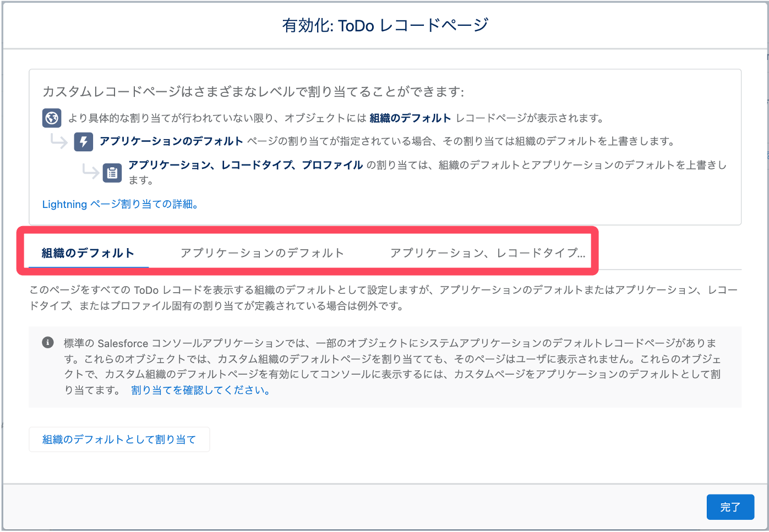Click 組織のデフォルトとして割り当て button
The width and height of the screenshot is (769, 532).
tap(119, 440)
